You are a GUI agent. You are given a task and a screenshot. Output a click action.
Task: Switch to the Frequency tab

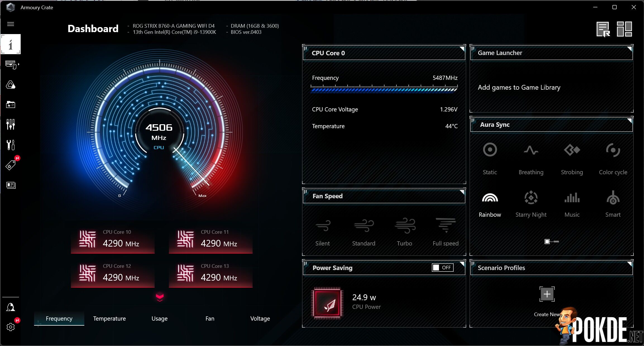click(59, 318)
